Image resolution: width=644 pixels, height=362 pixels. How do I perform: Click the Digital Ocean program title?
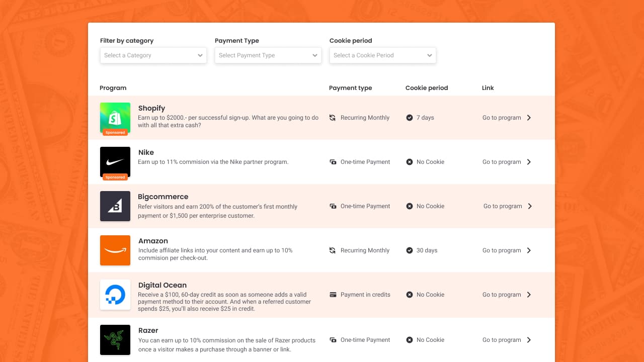163,285
